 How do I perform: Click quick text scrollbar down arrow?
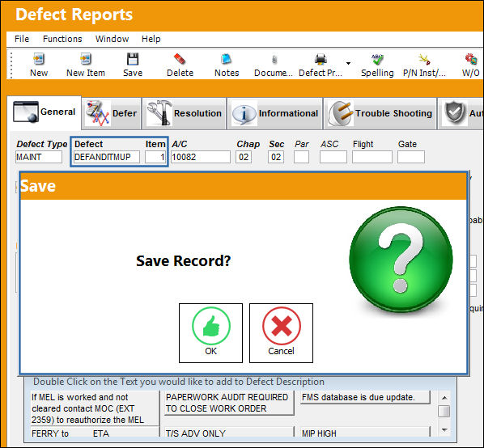(444, 430)
